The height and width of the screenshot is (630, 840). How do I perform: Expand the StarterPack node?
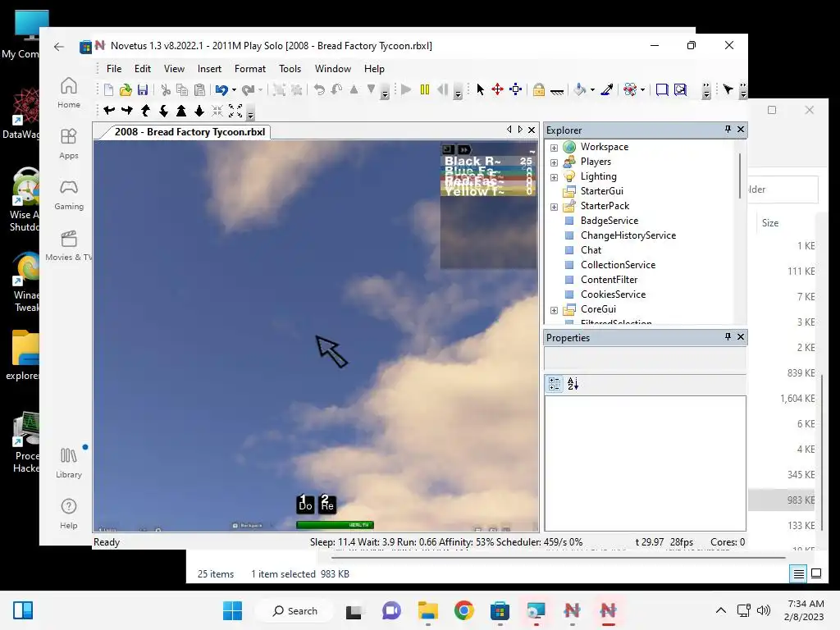tap(554, 207)
